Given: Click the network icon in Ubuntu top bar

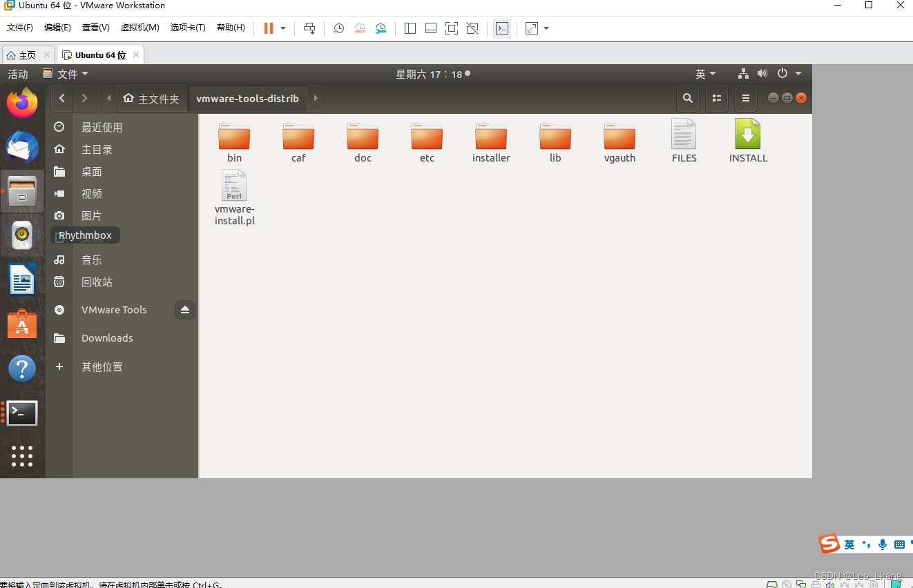Looking at the screenshot, I should (744, 73).
